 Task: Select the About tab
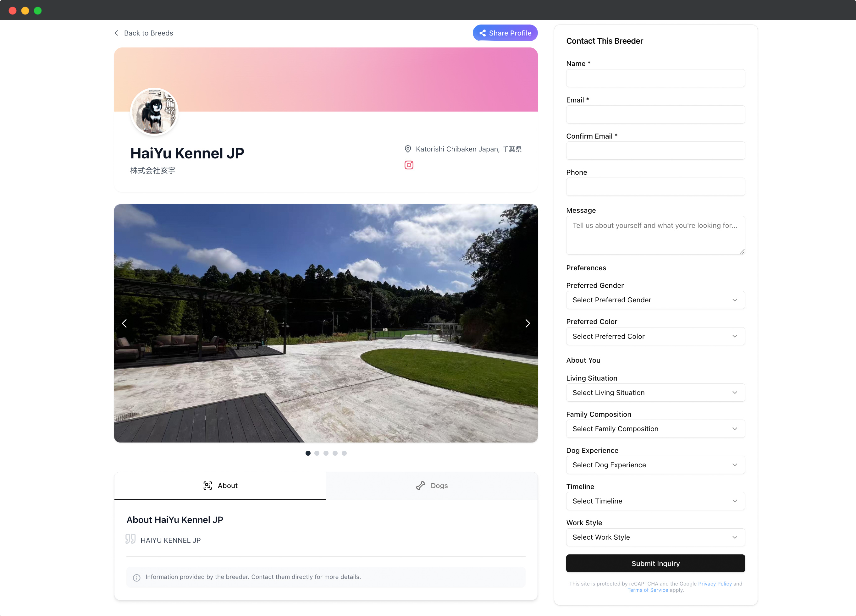(220, 486)
